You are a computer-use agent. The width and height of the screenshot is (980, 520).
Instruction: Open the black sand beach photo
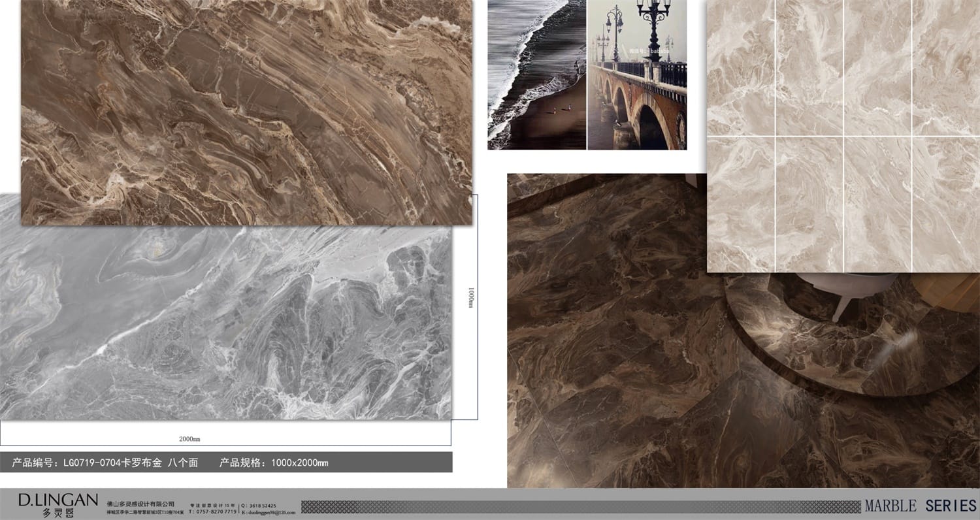[x=536, y=74]
